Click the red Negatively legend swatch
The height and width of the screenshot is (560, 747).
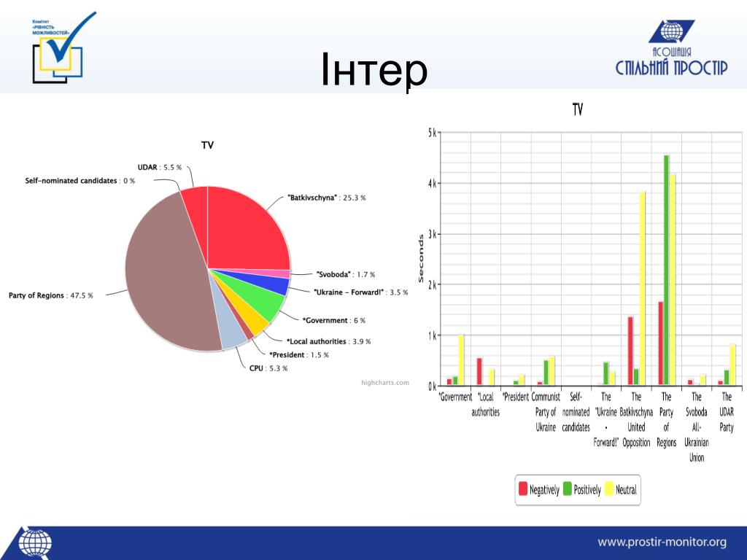click(522, 489)
